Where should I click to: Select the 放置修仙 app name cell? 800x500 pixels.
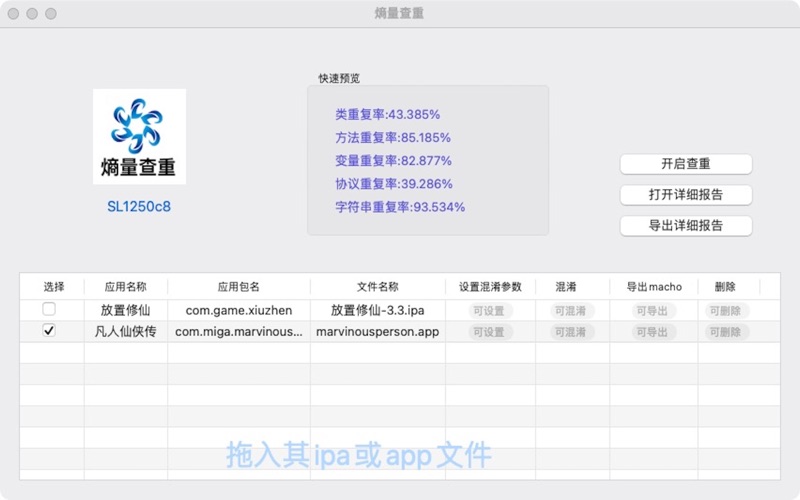(x=126, y=310)
